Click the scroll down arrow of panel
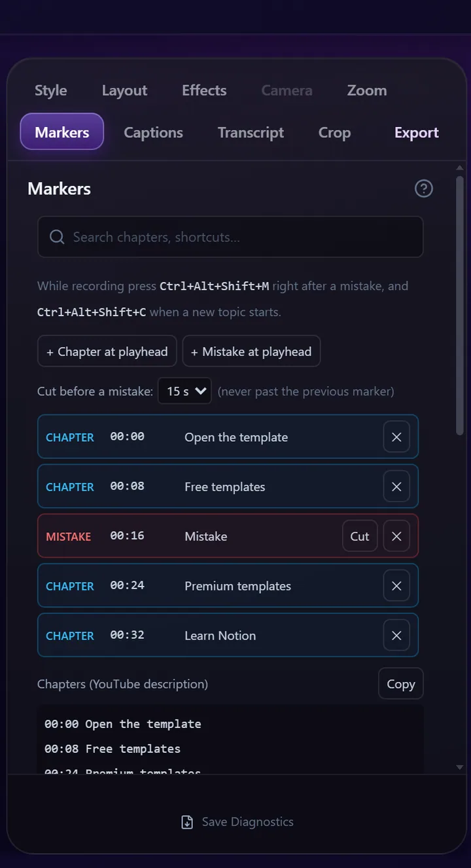Screen dimensions: 471x868 coord(460,767)
